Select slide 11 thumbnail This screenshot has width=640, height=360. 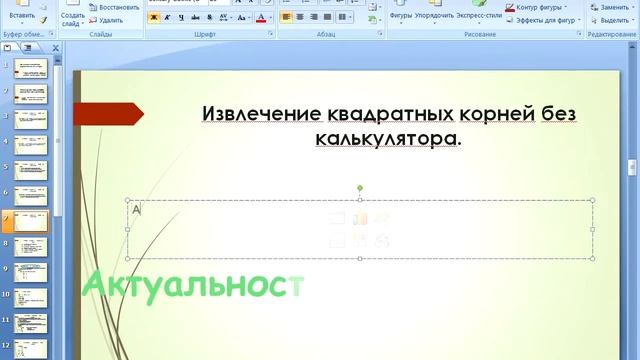(31, 323)
